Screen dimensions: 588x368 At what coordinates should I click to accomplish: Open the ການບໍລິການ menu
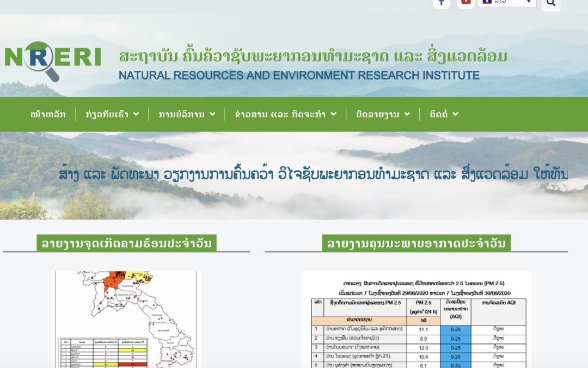coord(181,114)
